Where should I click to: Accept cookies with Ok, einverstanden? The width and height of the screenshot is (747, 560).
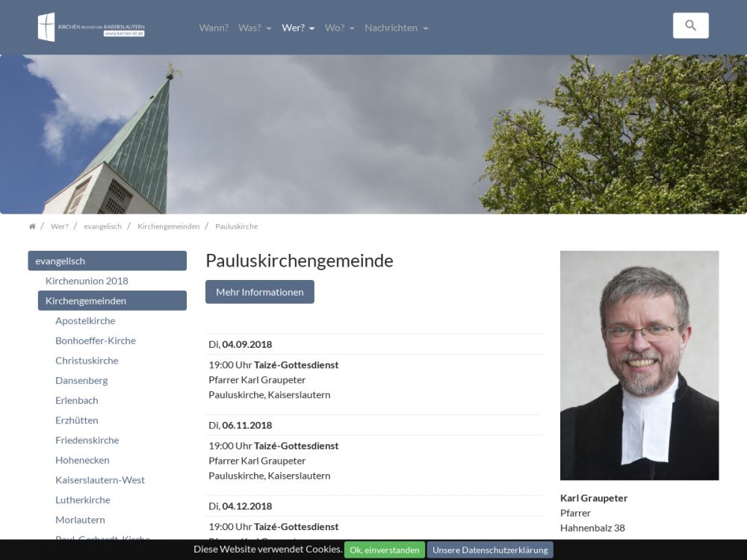(x=384, y=550)
